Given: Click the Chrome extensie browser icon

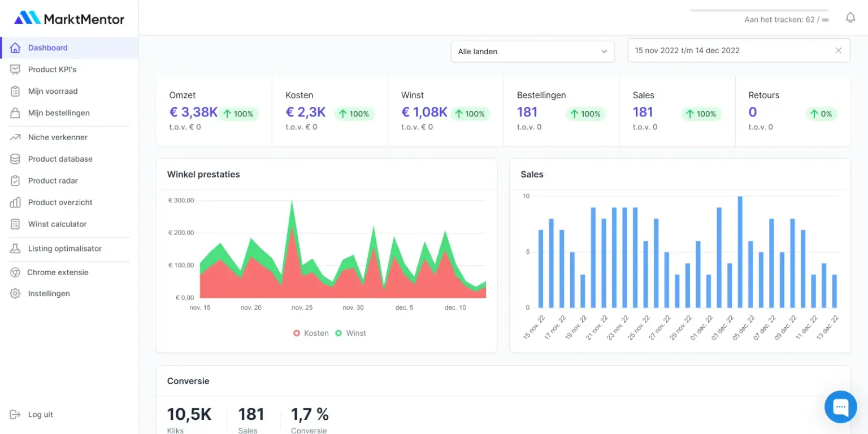Looking at the screenshot, I should pyautogui.click(x=15, y=272).
